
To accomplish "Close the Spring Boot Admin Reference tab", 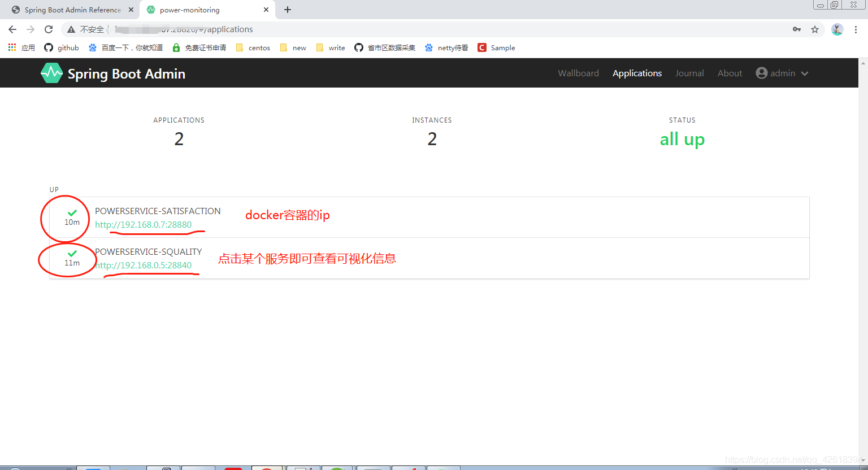I will click(x=131, y=10).
